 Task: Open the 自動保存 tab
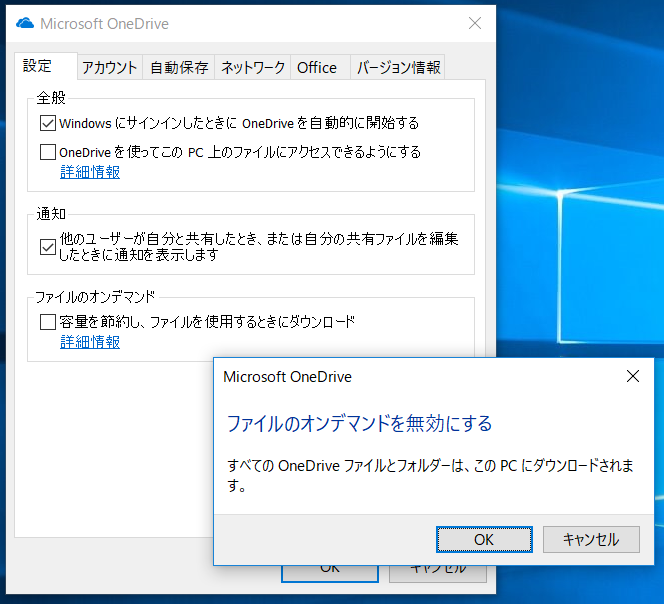[179, 68]
